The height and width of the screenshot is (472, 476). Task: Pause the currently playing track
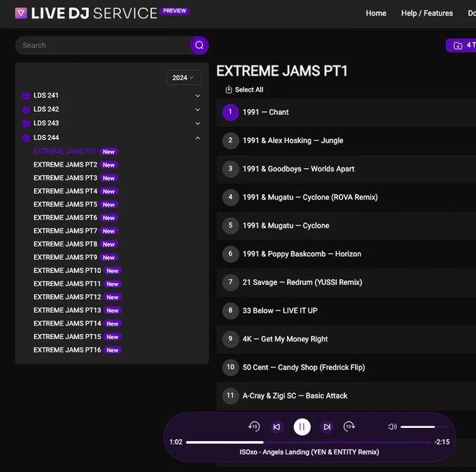tap(302, 426)
